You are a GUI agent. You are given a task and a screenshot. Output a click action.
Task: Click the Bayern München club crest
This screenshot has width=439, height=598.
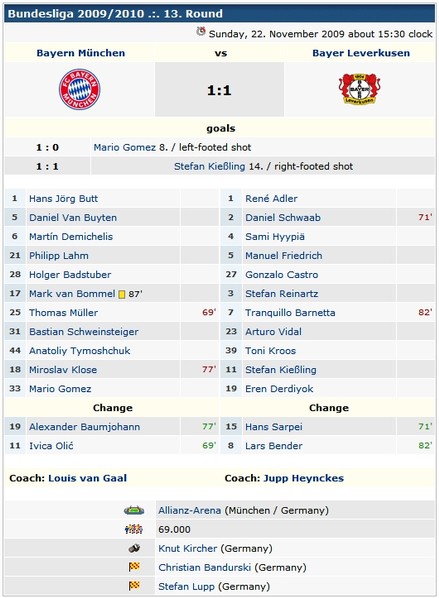[x=80, y=89]
